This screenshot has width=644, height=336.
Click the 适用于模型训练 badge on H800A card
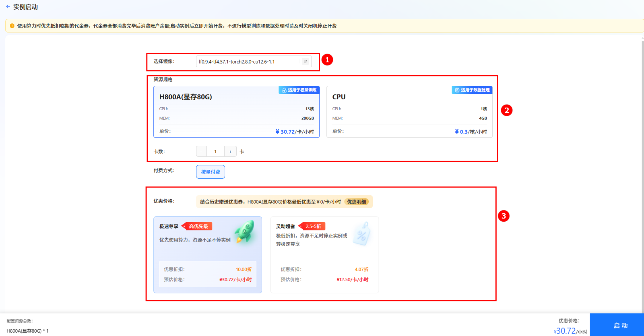tap(299, 90)
